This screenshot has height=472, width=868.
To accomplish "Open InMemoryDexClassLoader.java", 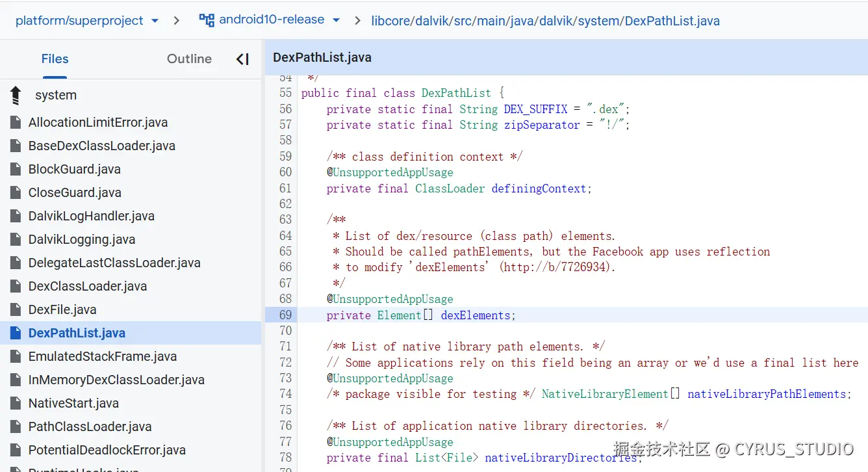I will coord(116,380).
